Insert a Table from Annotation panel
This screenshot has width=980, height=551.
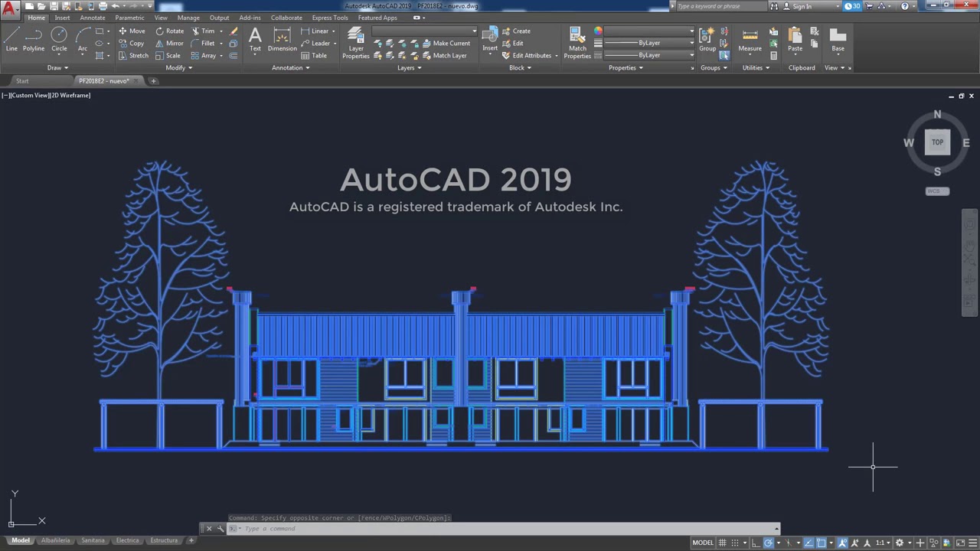314,56
